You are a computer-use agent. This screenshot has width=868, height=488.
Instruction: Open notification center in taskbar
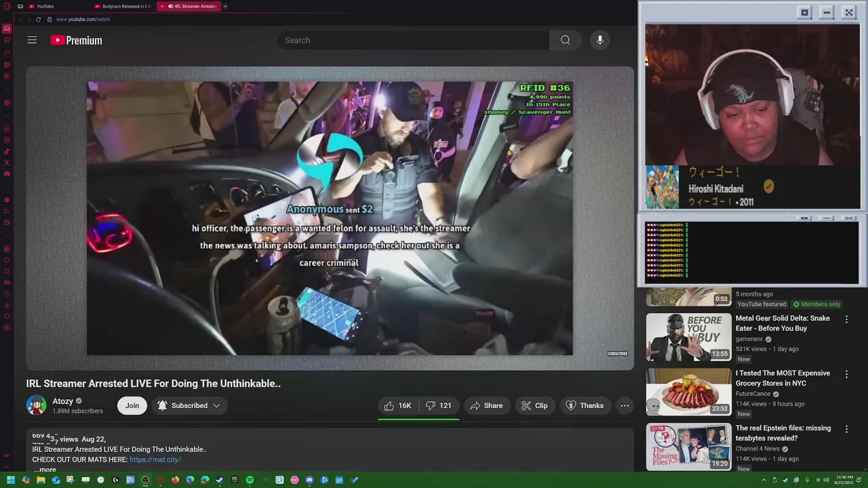[x=859, y=480]
